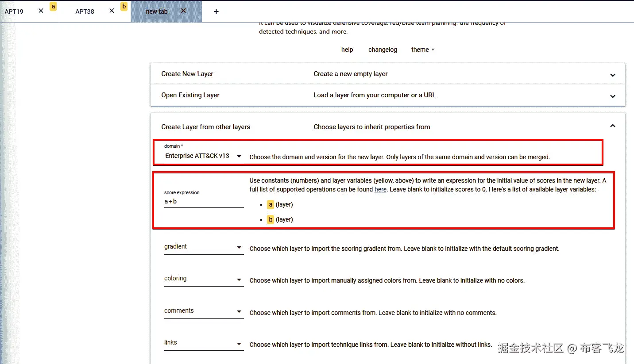The width and height of the screenshot is (634, 364).
Task: Close the new tab
Action: [x=183, y=11]
